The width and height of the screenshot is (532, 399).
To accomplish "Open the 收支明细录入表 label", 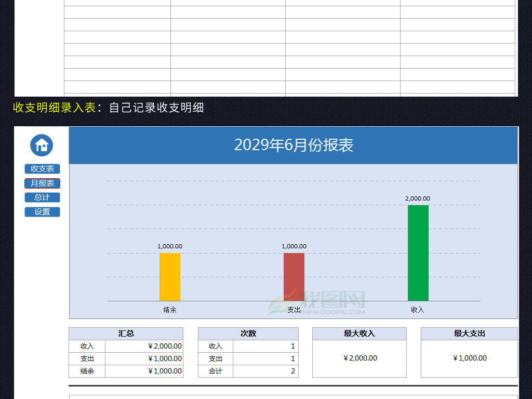I will (52, 108).
